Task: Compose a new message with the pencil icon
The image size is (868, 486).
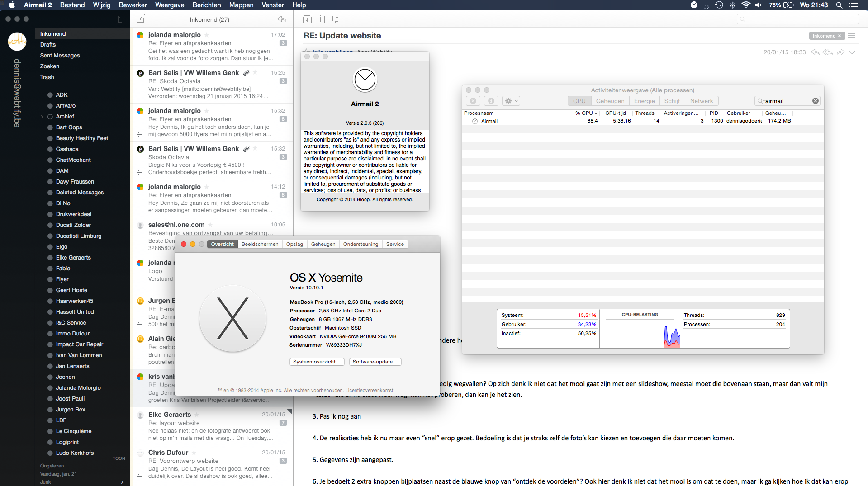Action: pos(141,19)
